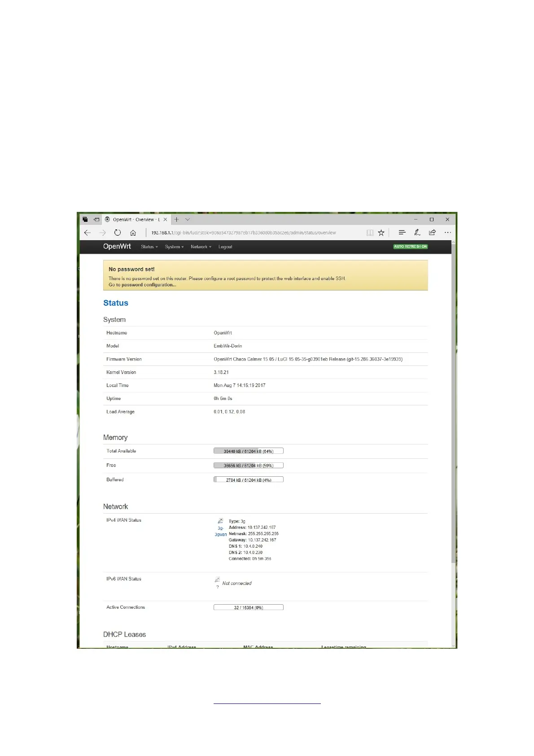The image size is (534, 756).
Task: Click the IPv6 not connected interface icon
Action: tap(217, 580)
